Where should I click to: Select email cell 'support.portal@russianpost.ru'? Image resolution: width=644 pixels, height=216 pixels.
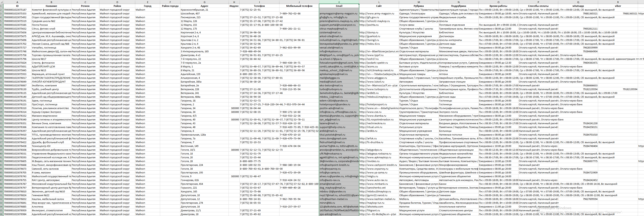339,25
